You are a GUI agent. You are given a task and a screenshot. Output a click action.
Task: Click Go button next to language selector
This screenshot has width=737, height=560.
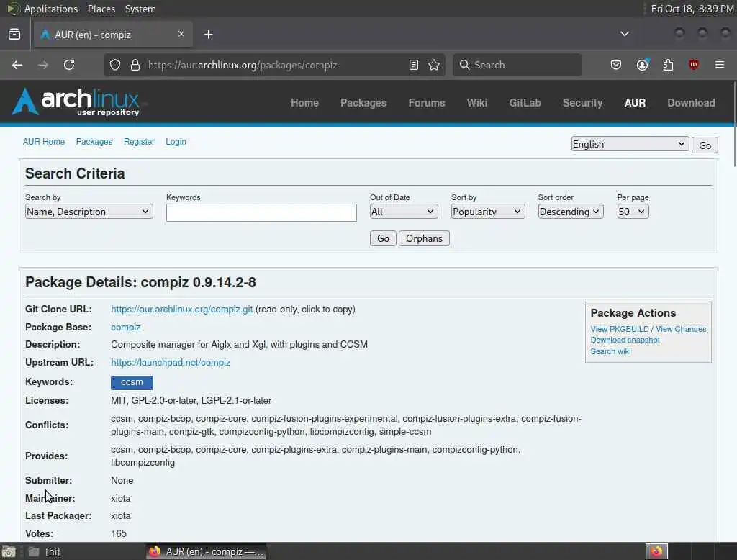(705, 145)
